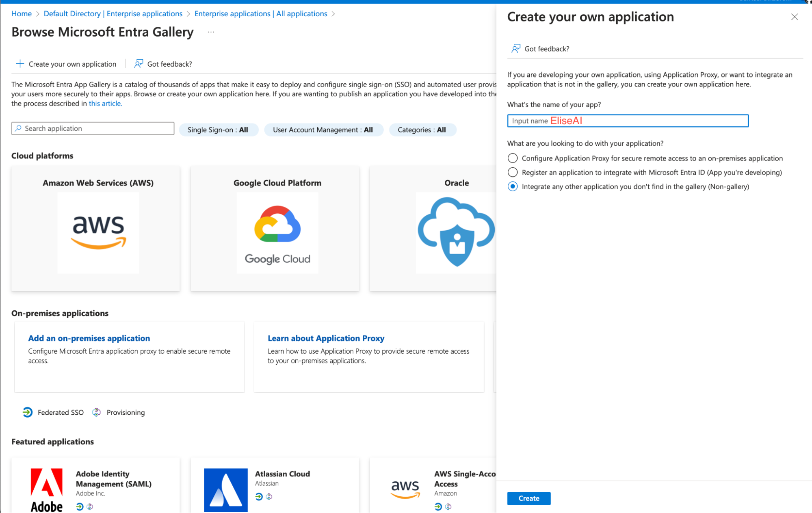Click the app name input field
The height and width of the screenshot is (513, 812).
pos(628,121)
